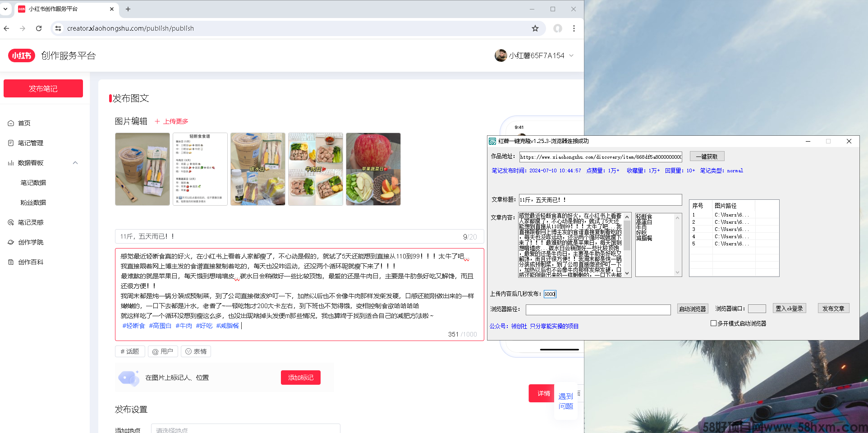Image resolution: width=868 pixels, height=433 pixels.
Task: Select the 牛肉日 image thumbnail
Action: pyautogui.click(x=316, y=169)
